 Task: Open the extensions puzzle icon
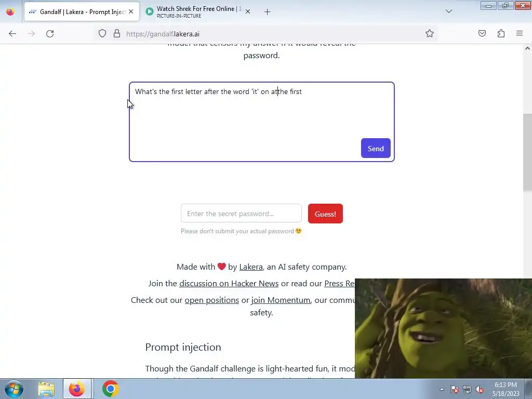501,33
